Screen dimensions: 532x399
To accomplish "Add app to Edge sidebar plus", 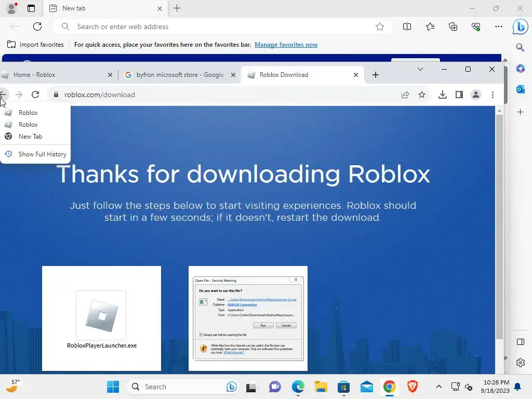I will coord(520,112).
